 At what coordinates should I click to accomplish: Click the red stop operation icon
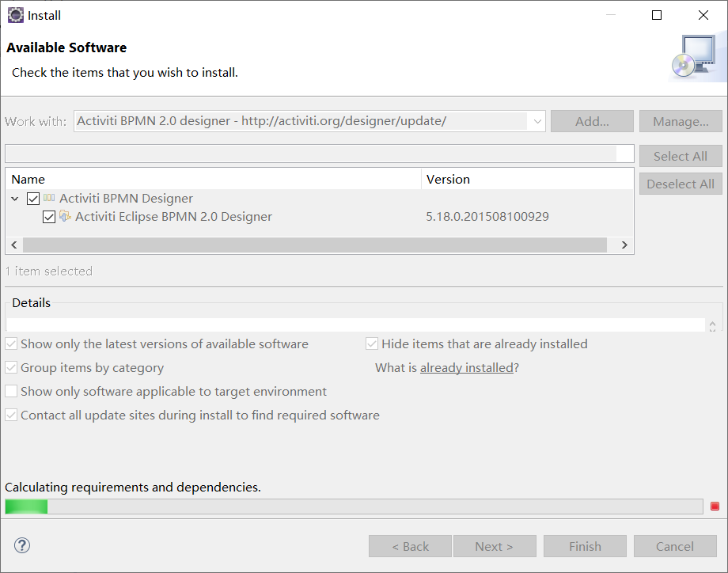pos(715,507)
